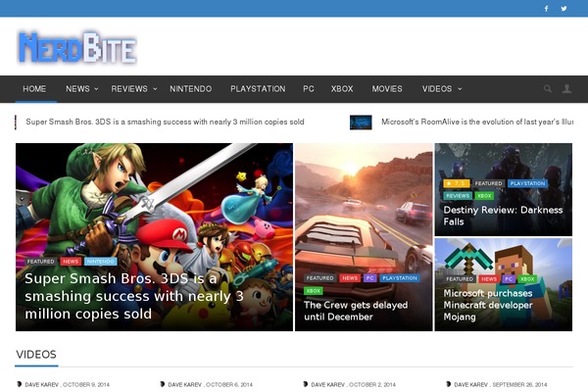Open the Movies menu item
588x392 pixels.
click(x=387, y=89)
